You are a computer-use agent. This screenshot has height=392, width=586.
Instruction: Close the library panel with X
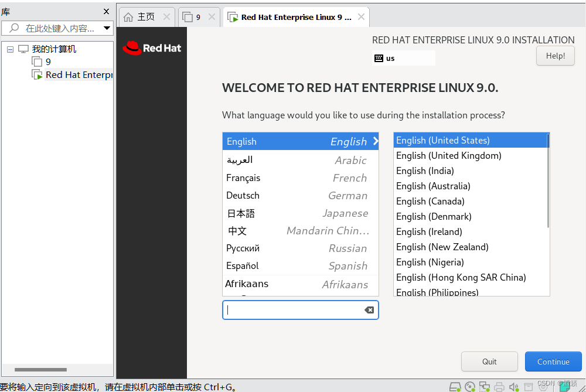tap(106, 12)
